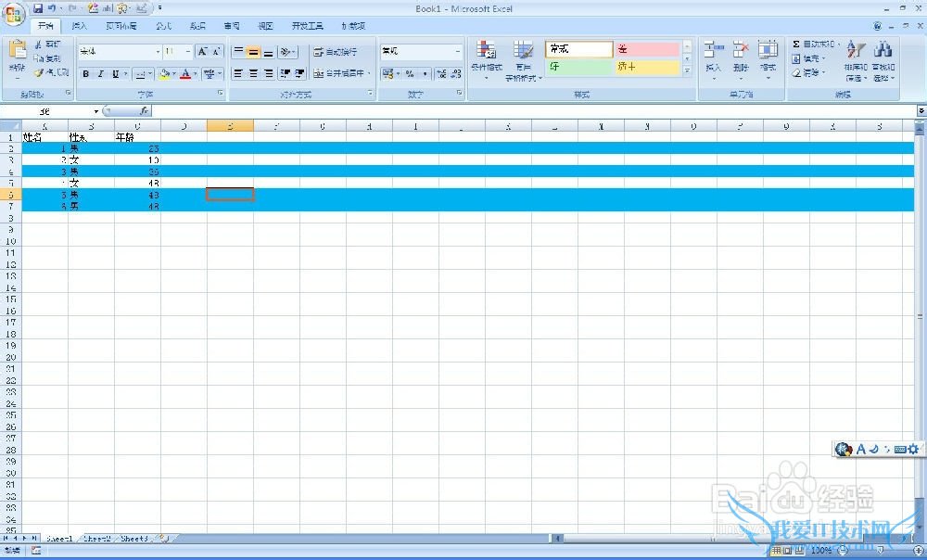The width and height of the screenshot is (927, 560).
Task: Open the cell Format (格式) menu
Action: [x=768, y=60]
